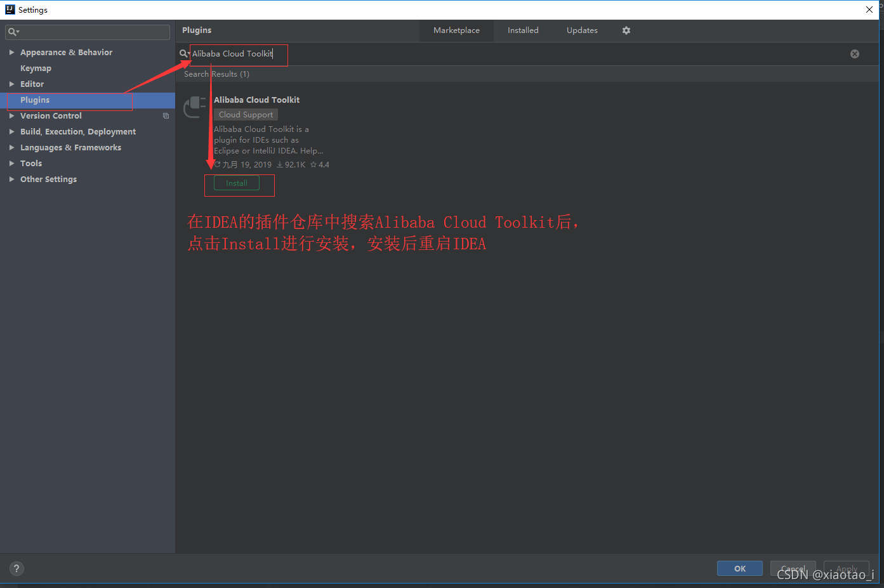The width and height of the screenshot is (884, 588).
Task: Expand the Other Settings node
Action: click(11, 180)
